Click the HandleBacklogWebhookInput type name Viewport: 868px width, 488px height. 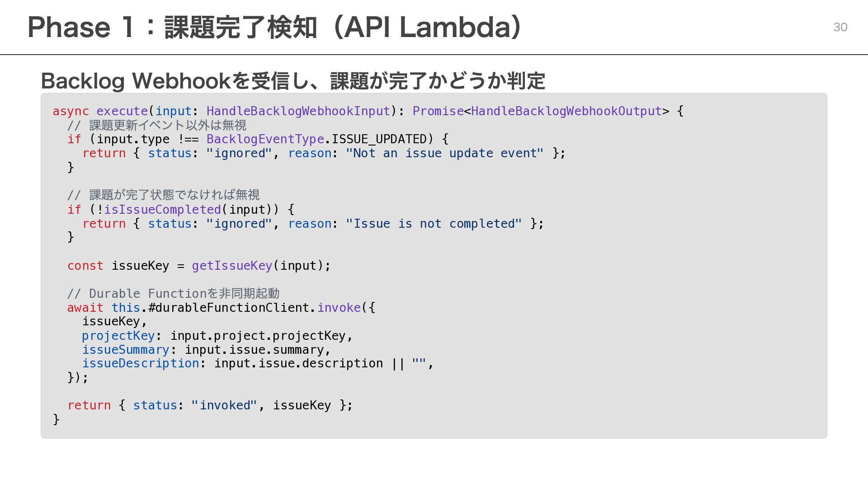coord(298,111)
